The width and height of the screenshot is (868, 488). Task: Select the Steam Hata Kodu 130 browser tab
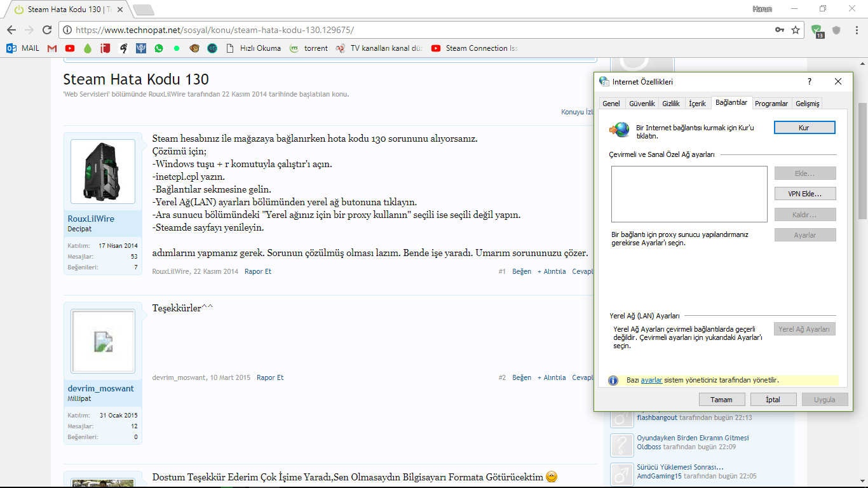(x=70, y=10)
